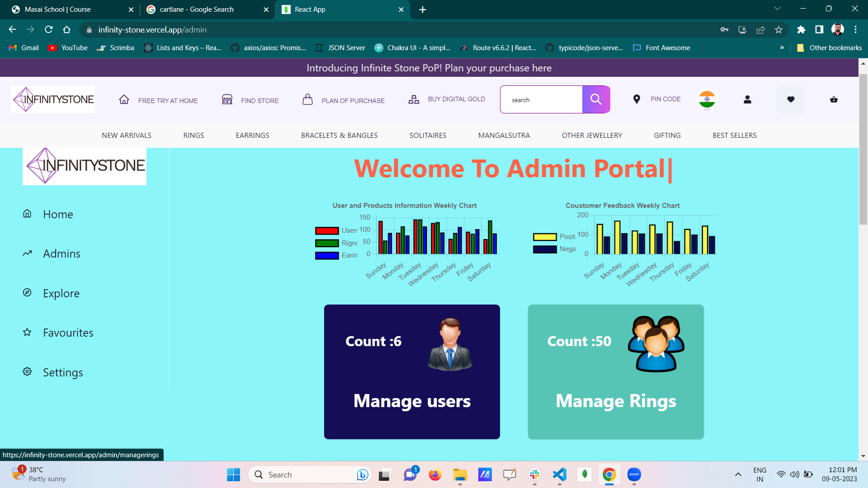
Task: Open the shopping basket icon
Action: coord(834,99)
